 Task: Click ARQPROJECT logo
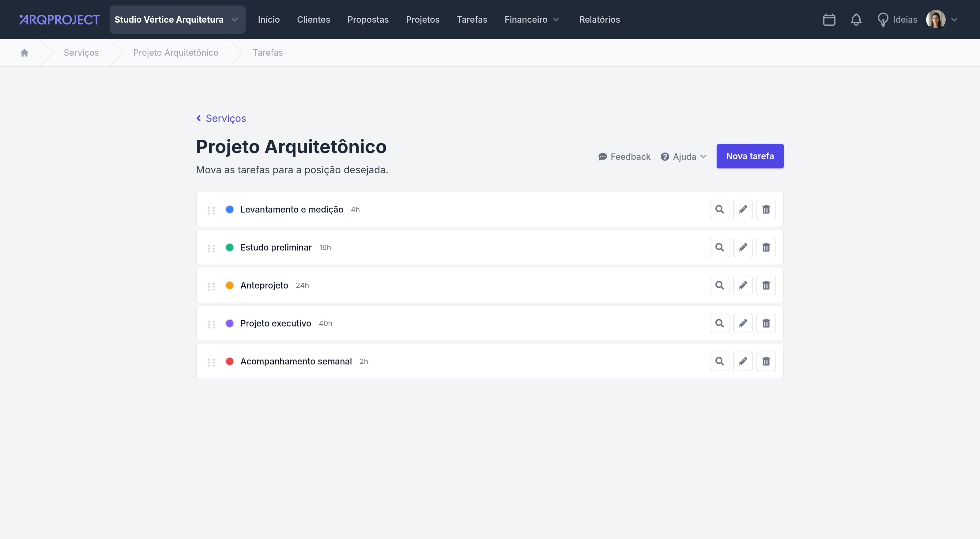pos(59,19)
